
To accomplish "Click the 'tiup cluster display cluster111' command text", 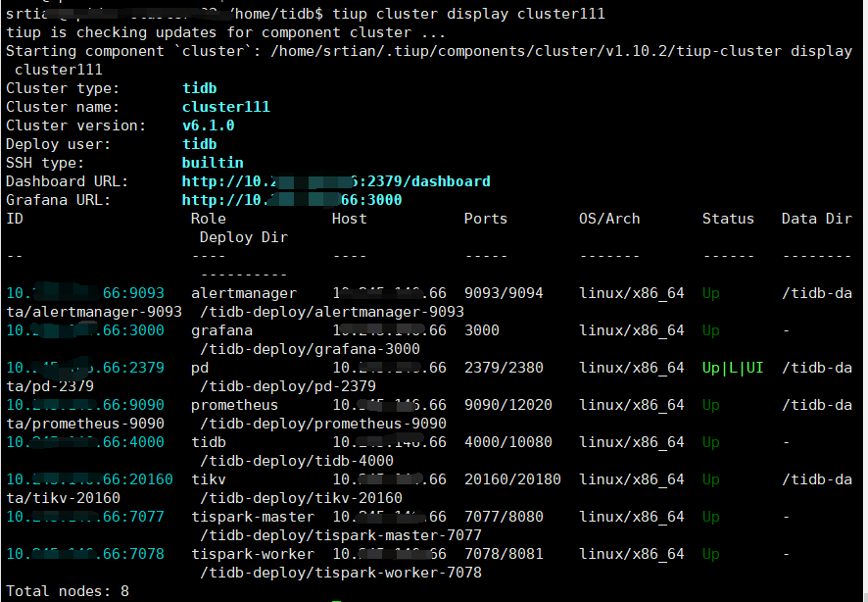I will click(x=471, y=14).
